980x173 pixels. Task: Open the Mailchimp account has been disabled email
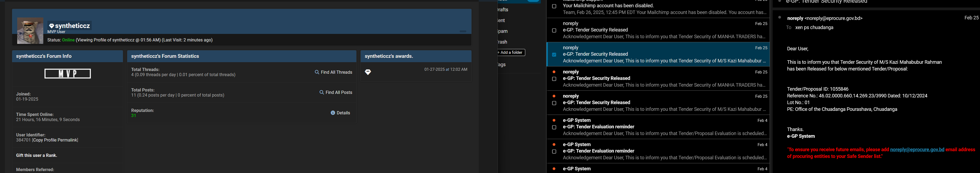coord(658,8)
